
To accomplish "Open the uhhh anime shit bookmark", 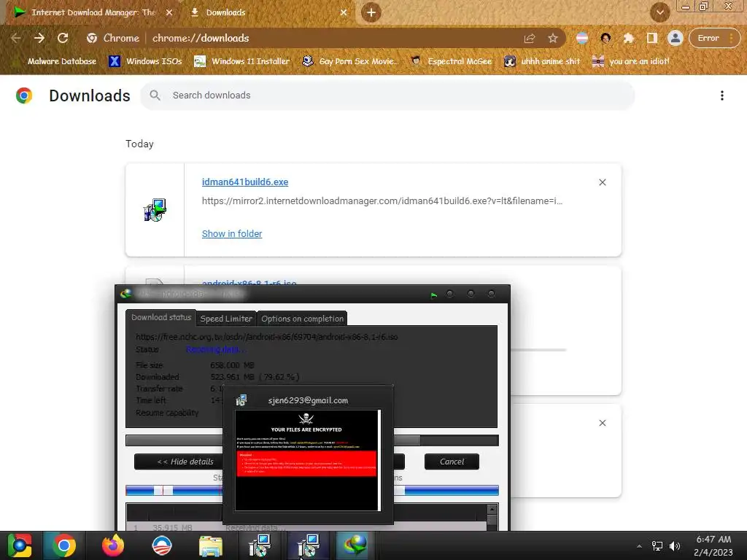I will tap(542, 61).
